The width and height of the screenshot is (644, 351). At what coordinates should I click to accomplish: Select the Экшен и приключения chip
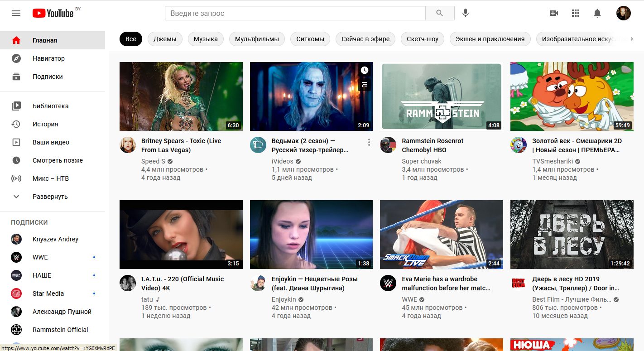(490, 39)
